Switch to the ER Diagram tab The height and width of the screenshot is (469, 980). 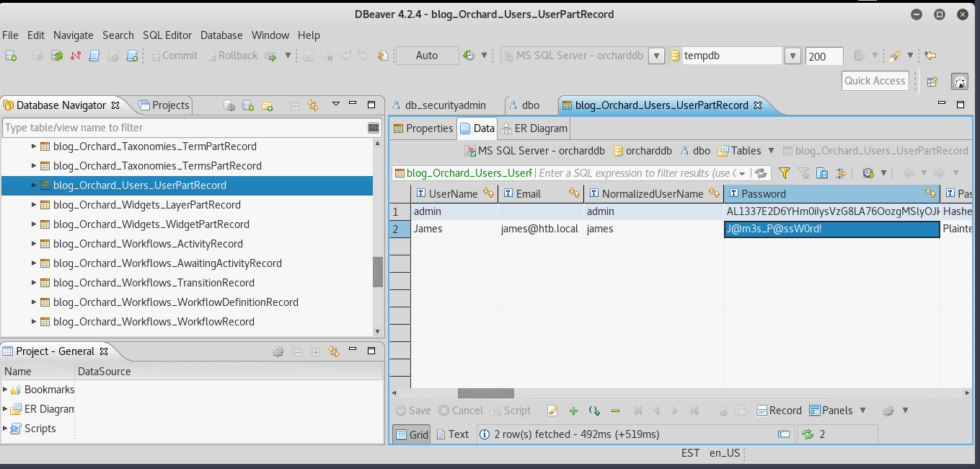[534, 128]
